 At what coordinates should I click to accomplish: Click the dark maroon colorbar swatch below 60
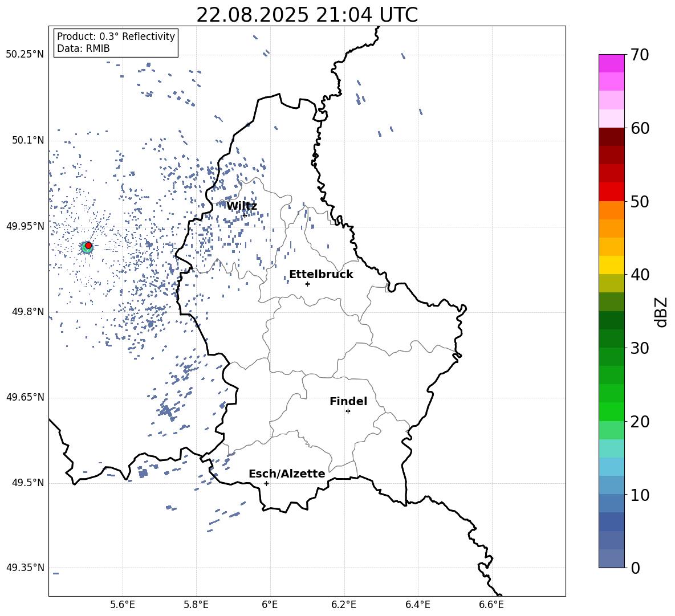click(x=612, y=137)
